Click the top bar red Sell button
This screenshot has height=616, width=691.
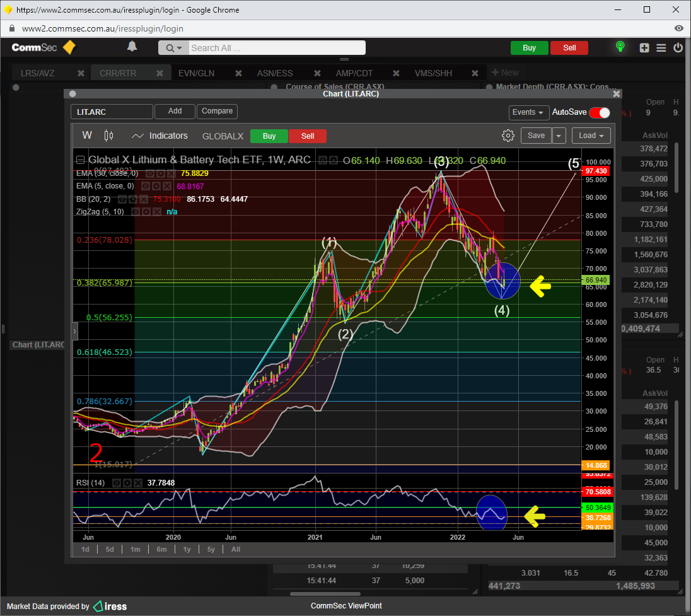(x=569, y=47)
